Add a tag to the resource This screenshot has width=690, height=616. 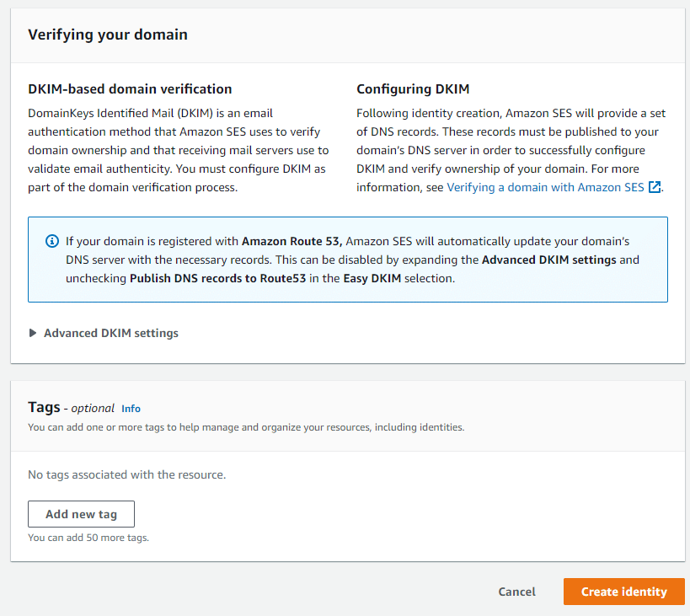pos(81,514)
